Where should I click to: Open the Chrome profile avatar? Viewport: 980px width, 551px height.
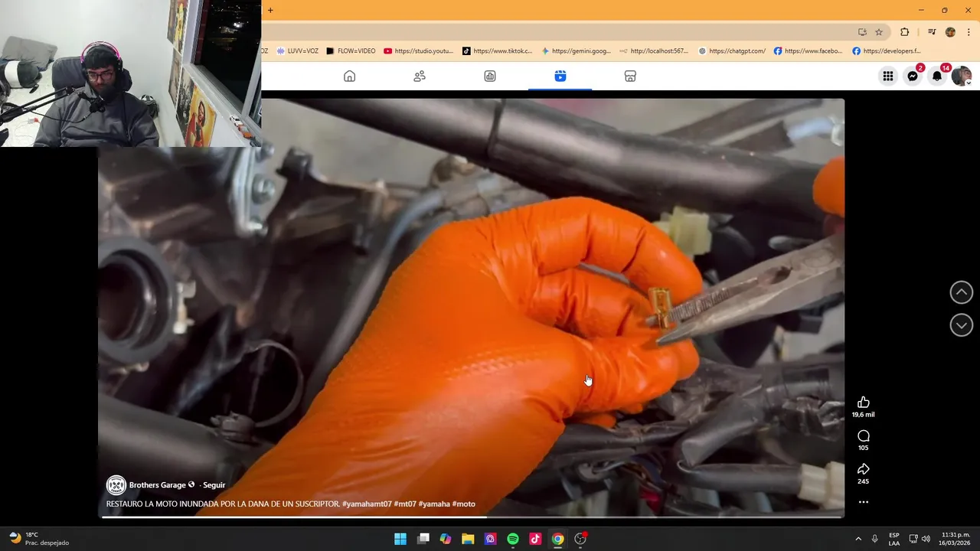click(950, 32)
